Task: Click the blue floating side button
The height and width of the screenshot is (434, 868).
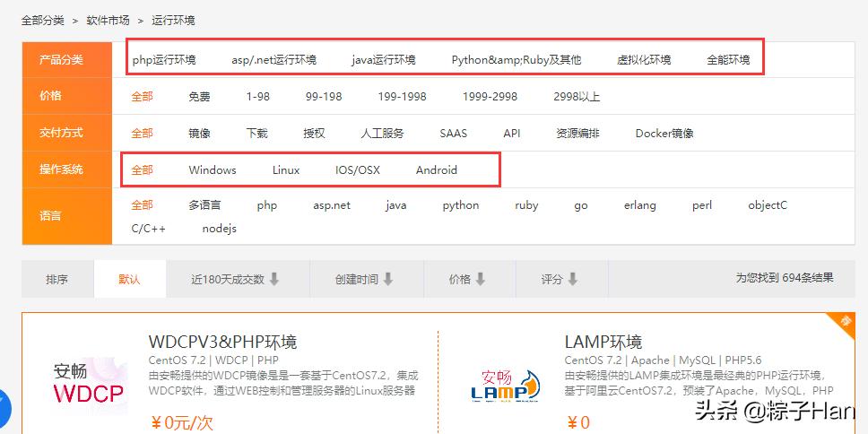Action: click(x=4, y=407)
